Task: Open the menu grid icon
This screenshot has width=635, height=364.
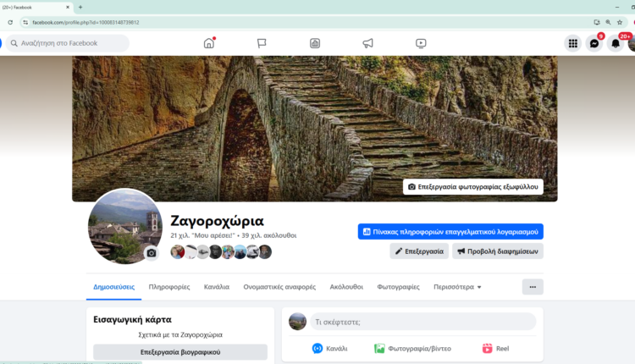Action: [573, 43]
